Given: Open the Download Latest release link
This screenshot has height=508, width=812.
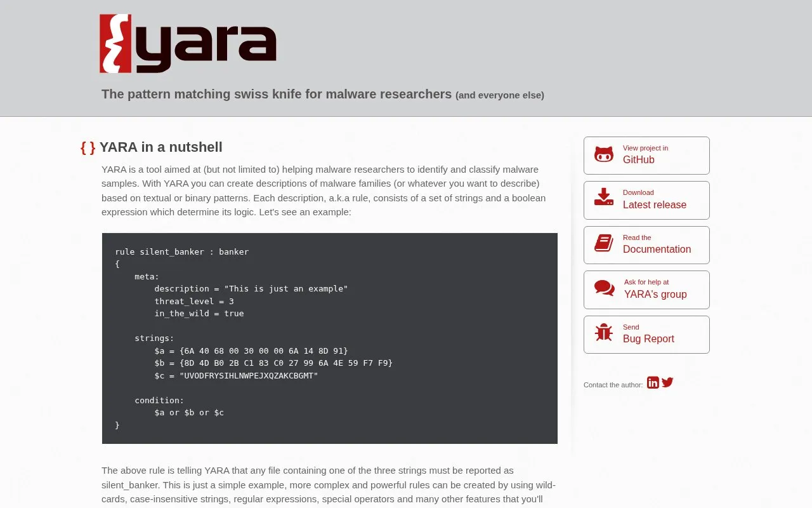Looking at the screenshot, I should [x=646, y=201].
